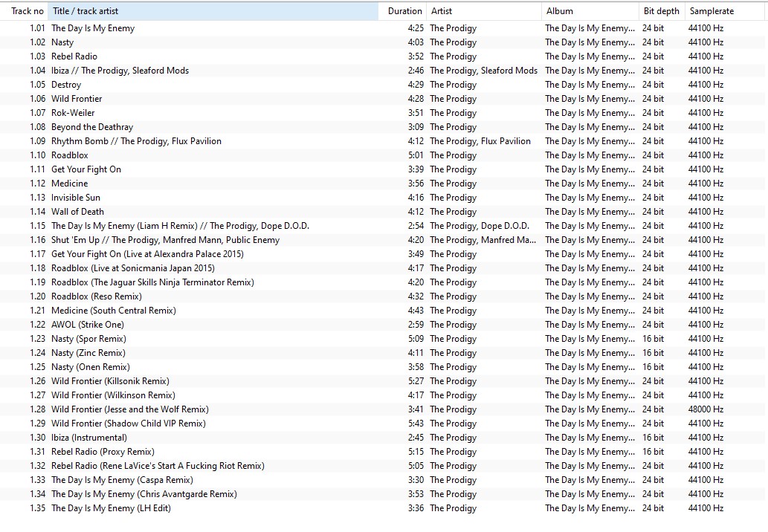Click the Bit depth column header

[x=661, y=11]
